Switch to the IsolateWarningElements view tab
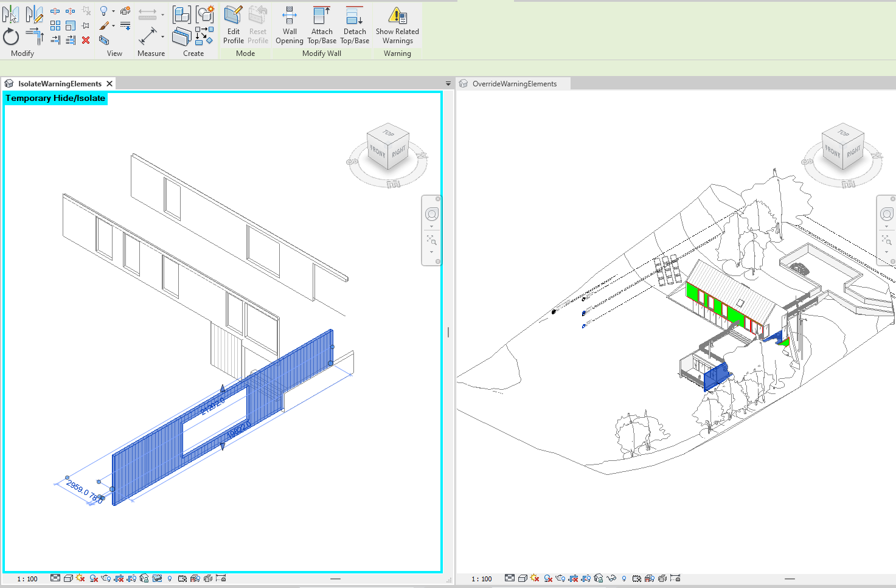Screen dimensions: 896x588 tap(60, 84)
